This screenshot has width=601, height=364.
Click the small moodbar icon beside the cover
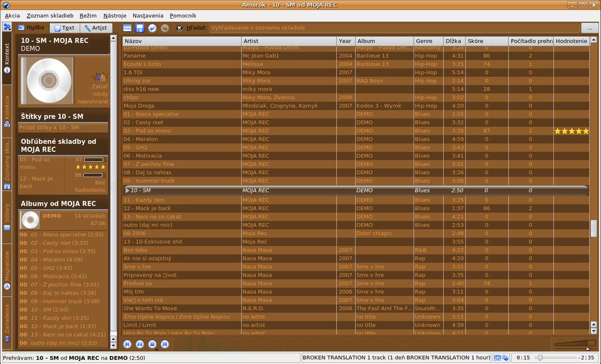tap(100, 77)
